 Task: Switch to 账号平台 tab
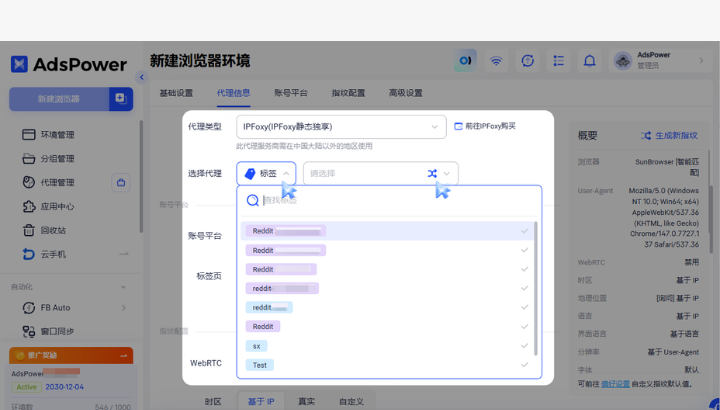[x=291, y=93]
